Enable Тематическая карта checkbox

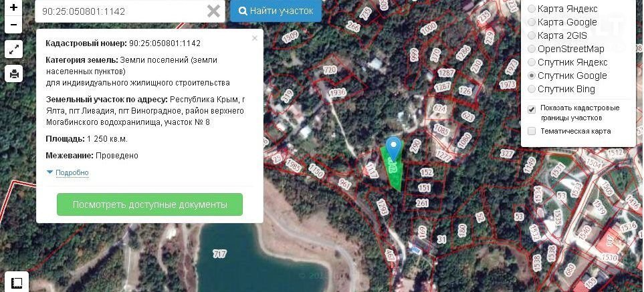(532, 131)
